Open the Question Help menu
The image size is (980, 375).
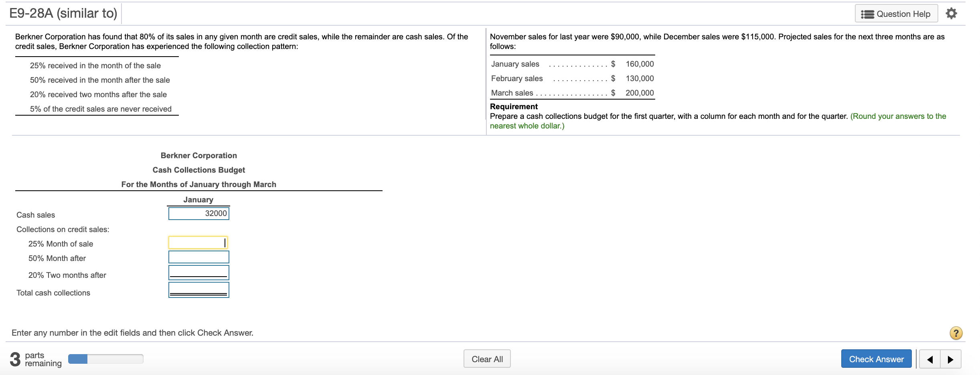tap(896, 14)
